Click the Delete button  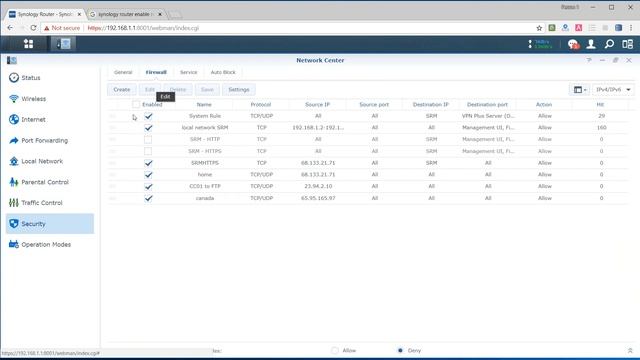click(x=178, y=89)
